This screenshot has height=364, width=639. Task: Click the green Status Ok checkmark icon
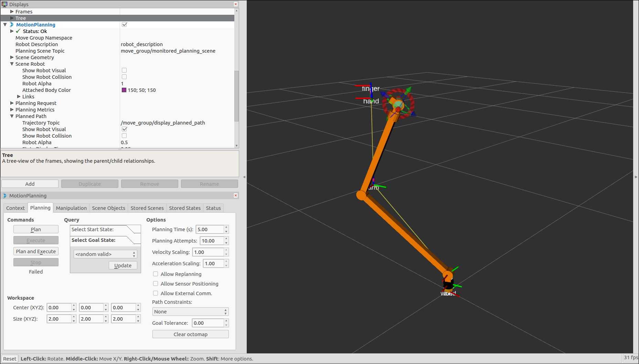[x=18, y=31]
